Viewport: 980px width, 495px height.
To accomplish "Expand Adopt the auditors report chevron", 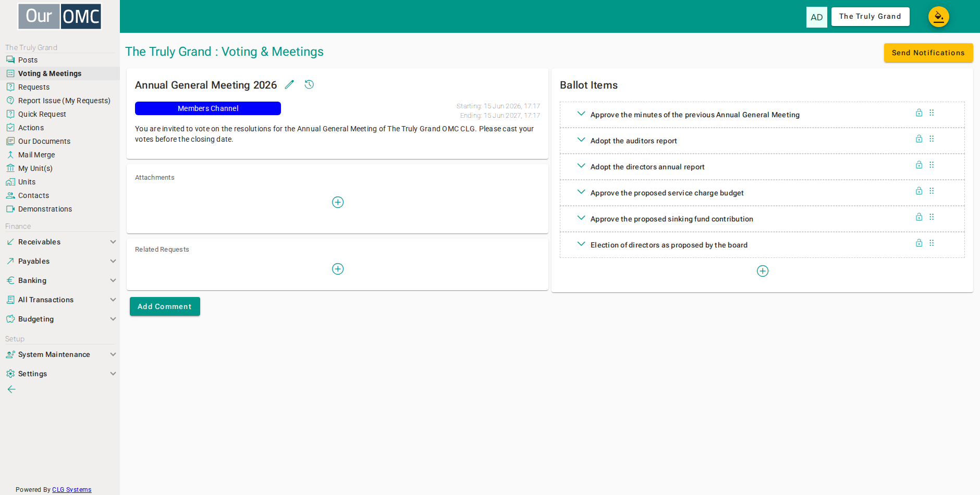I will coord(581,140).
